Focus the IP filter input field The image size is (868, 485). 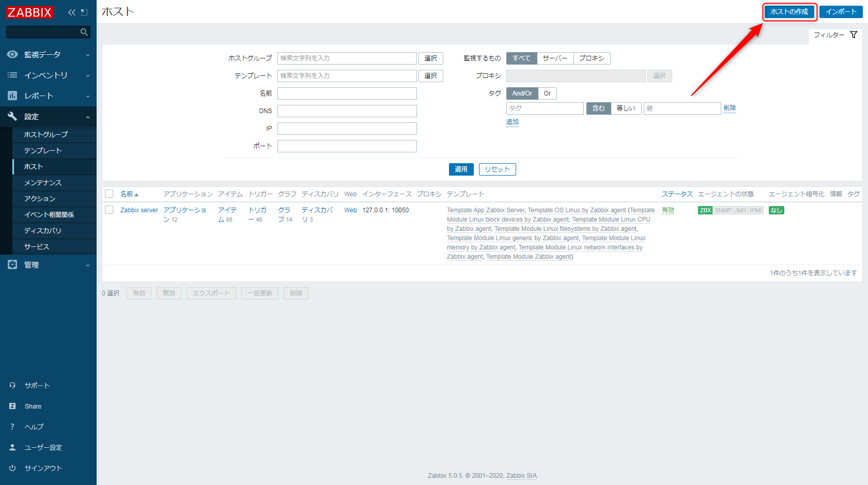click(x=347, y=129)
